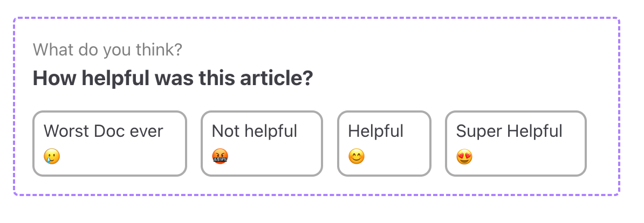Rate article with the teary emoji option
644x223 pixels.
pyautogui.click(x=52, y=157)
